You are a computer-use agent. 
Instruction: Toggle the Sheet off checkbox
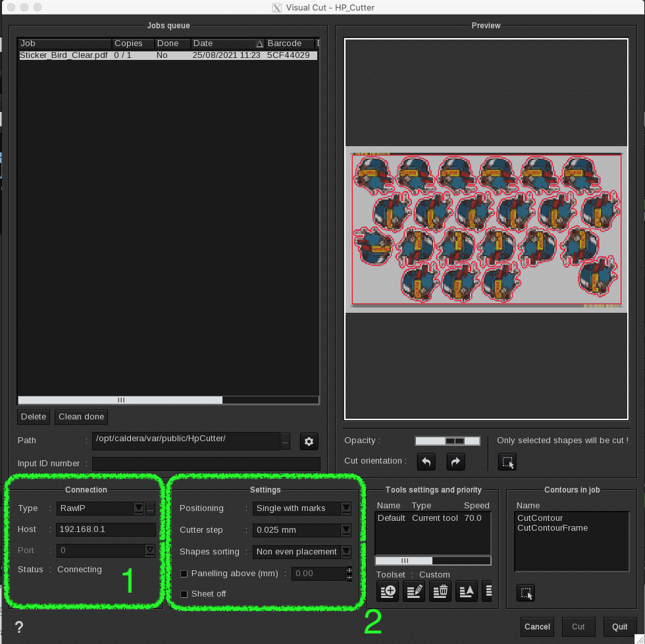pos(184,594)
